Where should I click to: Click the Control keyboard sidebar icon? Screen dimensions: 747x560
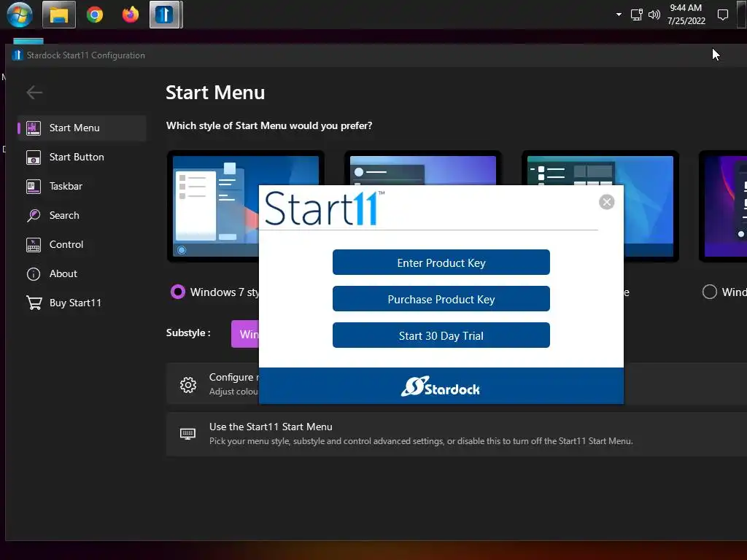tap(34, 245)
